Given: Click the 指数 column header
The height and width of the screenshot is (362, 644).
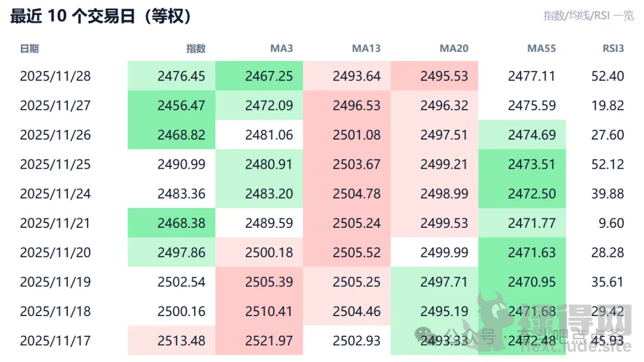Looking at the screenshot, I should pyautogui.click(x=196, y=48).
